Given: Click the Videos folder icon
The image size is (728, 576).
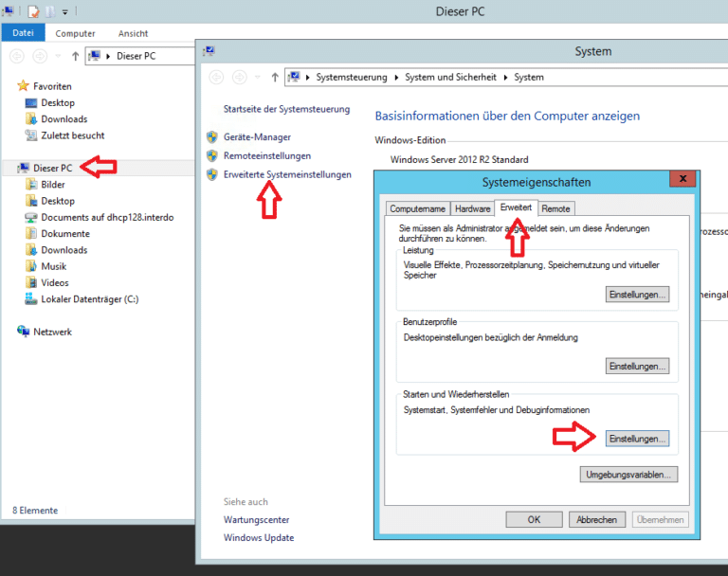Looking at the screenshot, I should point(32,283).
